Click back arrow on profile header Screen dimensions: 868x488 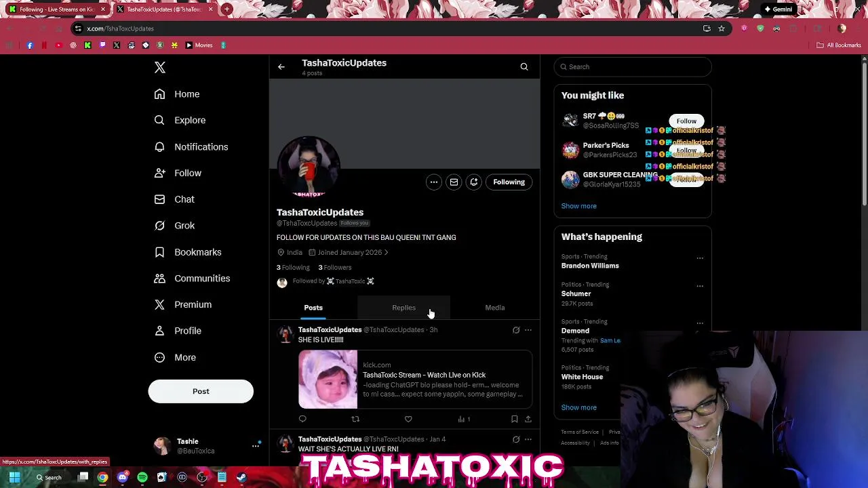[x=281, y=66]
